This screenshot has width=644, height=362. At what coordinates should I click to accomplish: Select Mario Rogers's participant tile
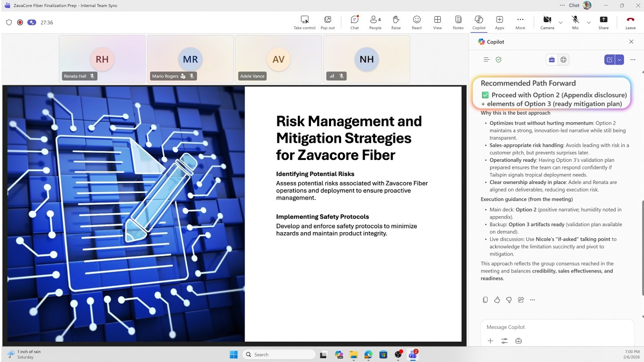(190, 59)
